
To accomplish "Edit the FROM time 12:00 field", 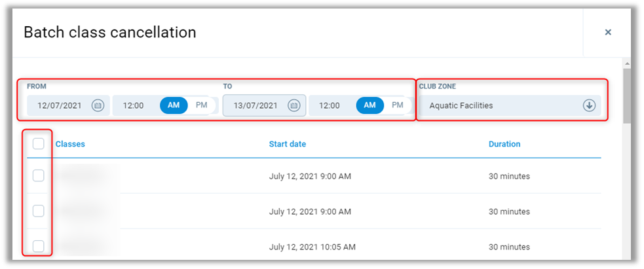I will 134,105.
